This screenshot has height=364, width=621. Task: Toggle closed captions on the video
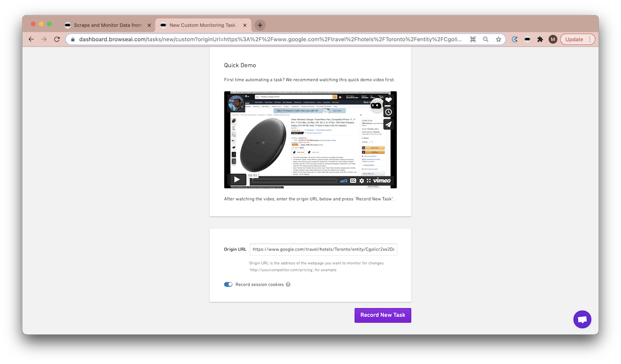coord(353,180)
